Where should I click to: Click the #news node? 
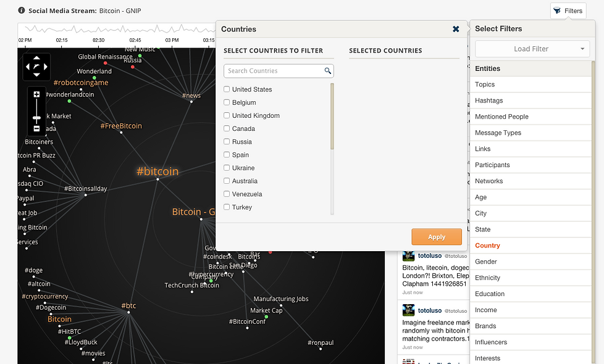coord(191,96)
